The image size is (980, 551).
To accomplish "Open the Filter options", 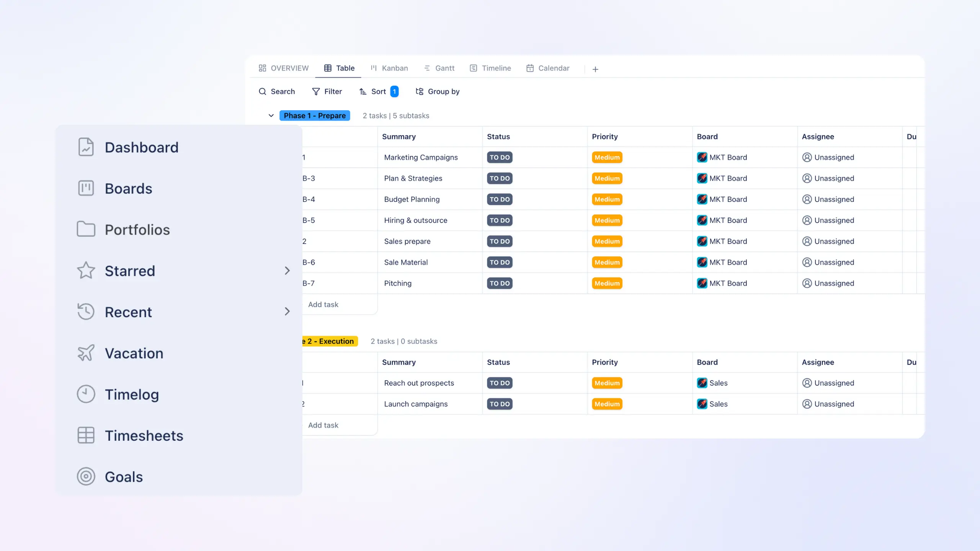I will point(327,91).
